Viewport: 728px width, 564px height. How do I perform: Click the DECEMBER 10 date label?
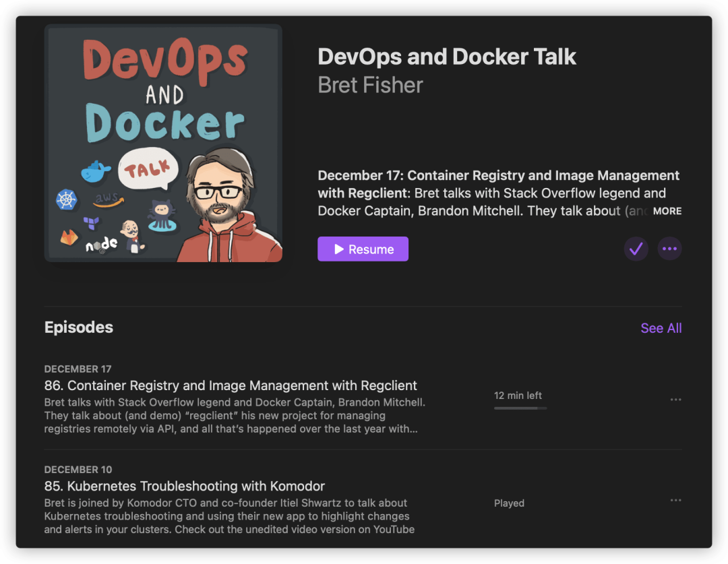pos(78,470)
